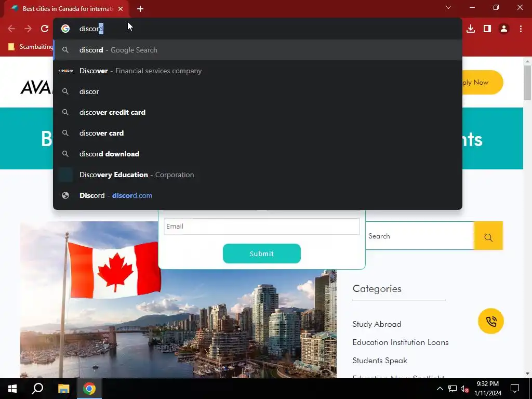This screenshot has height=399, width=532.
Task: Click the teal Submit button
Action: point(262,254)
